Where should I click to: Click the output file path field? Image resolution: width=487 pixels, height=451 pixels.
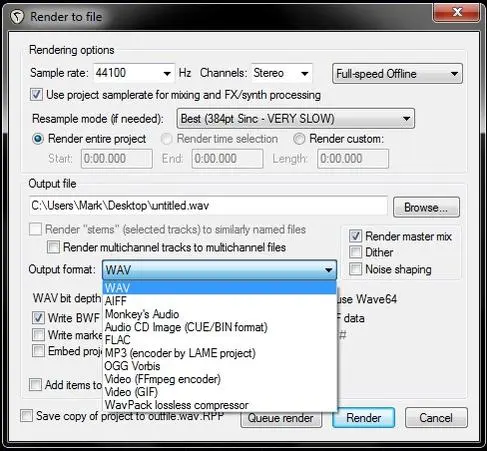(208, 206)
